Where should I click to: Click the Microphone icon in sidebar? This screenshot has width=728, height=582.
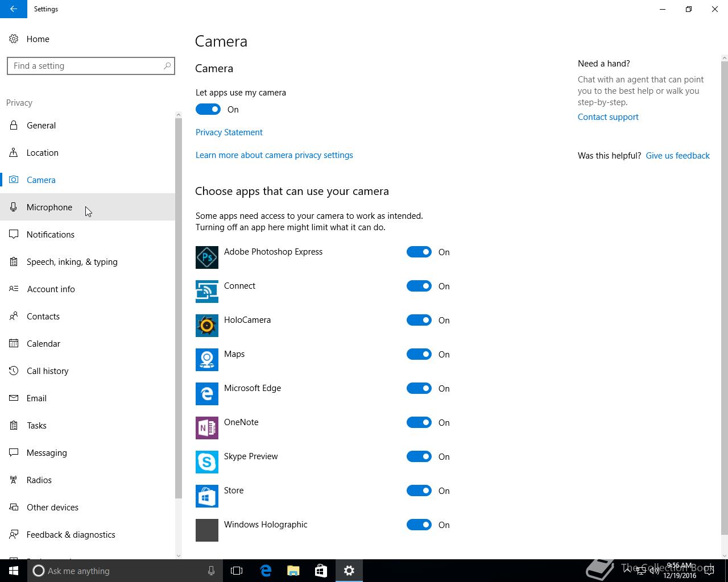point(14,207)
